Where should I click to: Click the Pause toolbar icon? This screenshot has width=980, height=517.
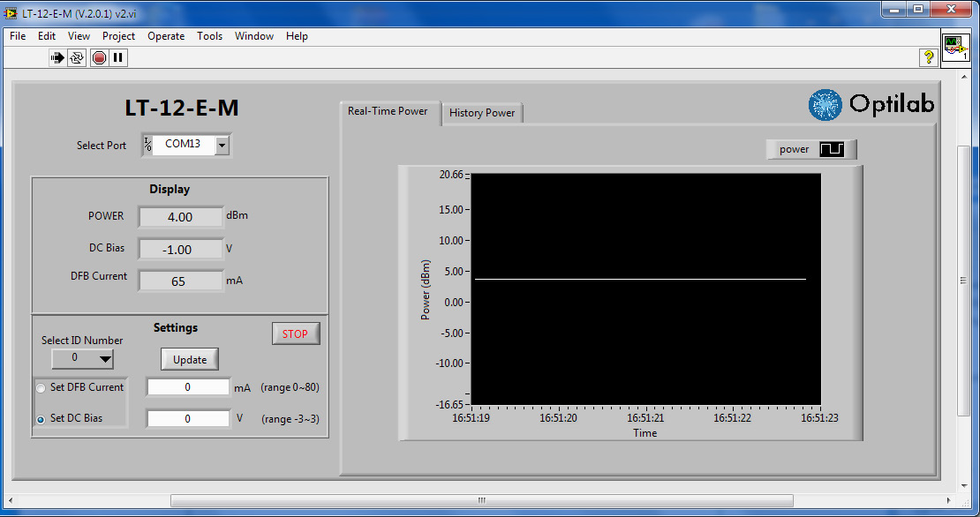click(x=117, y=57)
